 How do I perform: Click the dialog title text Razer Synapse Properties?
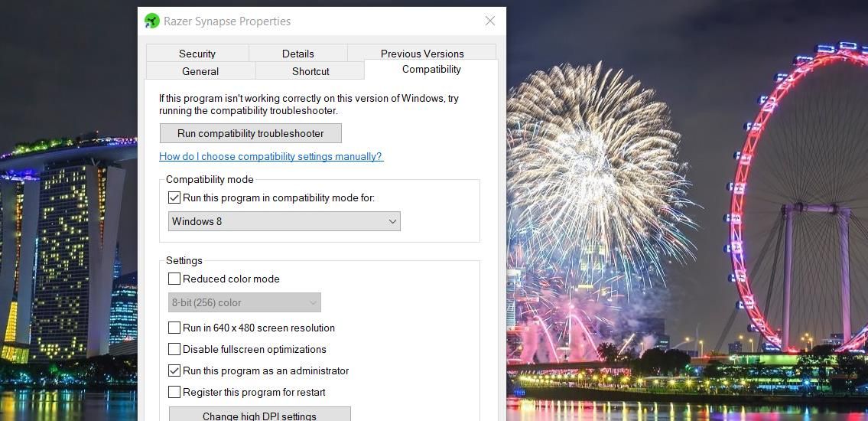[227, 21]
